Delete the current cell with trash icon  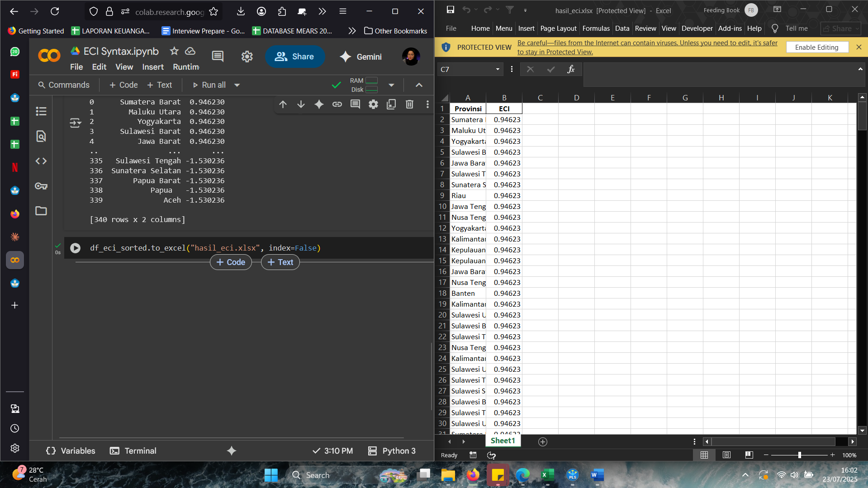(409, 104)
